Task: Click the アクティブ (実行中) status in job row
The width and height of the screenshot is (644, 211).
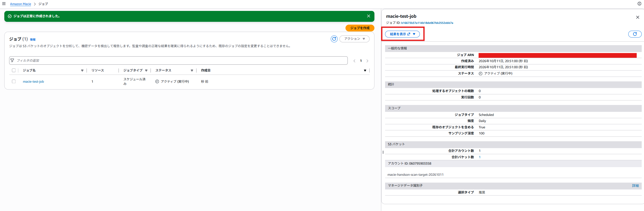Action: point(175,81)
